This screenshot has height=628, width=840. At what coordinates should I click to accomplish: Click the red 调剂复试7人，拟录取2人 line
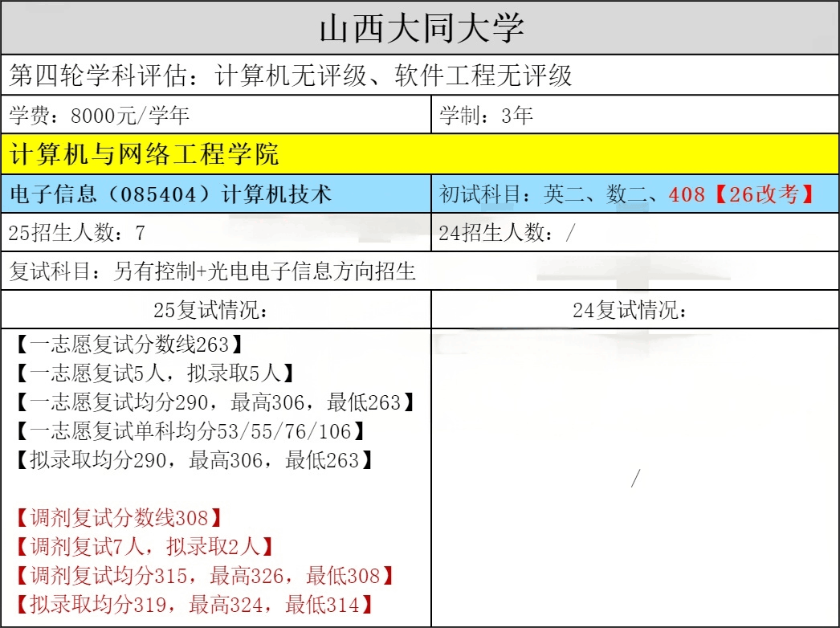pyautogui.click(x=144, y=547)
